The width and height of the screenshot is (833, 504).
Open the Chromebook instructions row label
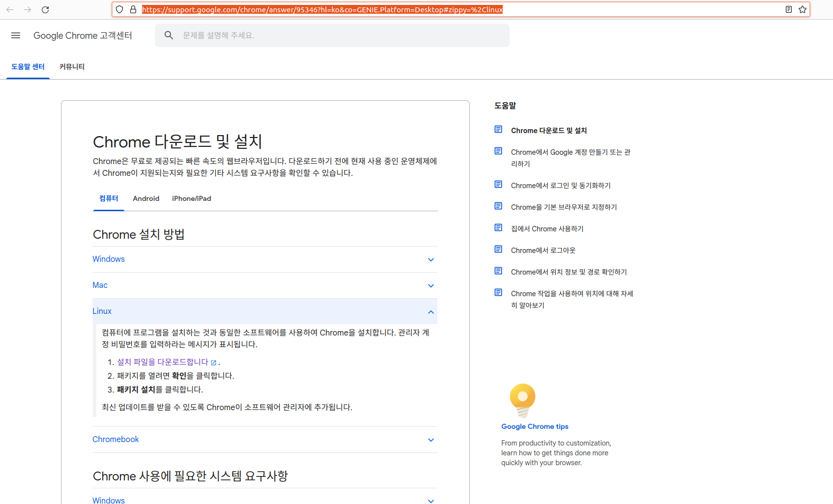[x=115, y=439]
